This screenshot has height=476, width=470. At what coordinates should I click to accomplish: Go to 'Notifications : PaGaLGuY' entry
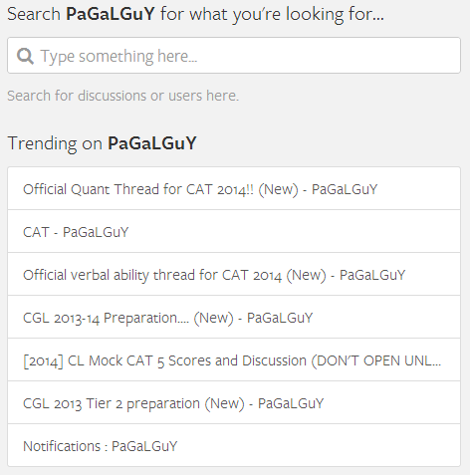click(x=234, y=445)
